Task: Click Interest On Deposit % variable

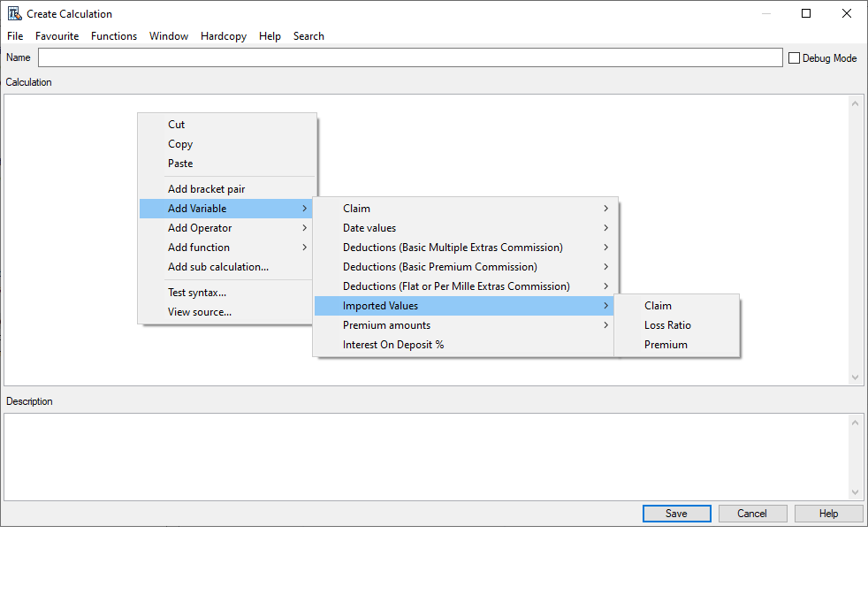Action: (393, 345)
